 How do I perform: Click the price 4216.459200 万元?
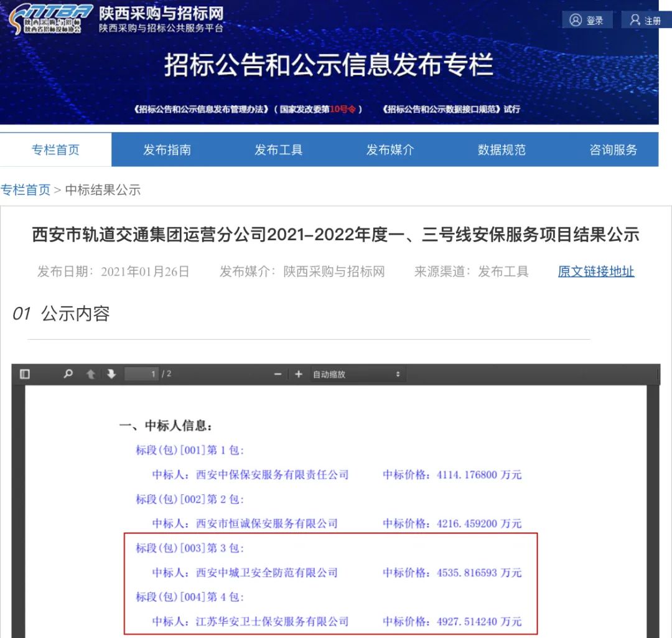(479, 523)
